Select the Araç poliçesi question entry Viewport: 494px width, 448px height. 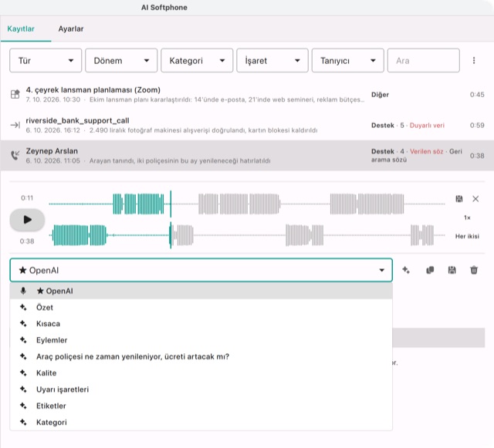pos(201,356)
